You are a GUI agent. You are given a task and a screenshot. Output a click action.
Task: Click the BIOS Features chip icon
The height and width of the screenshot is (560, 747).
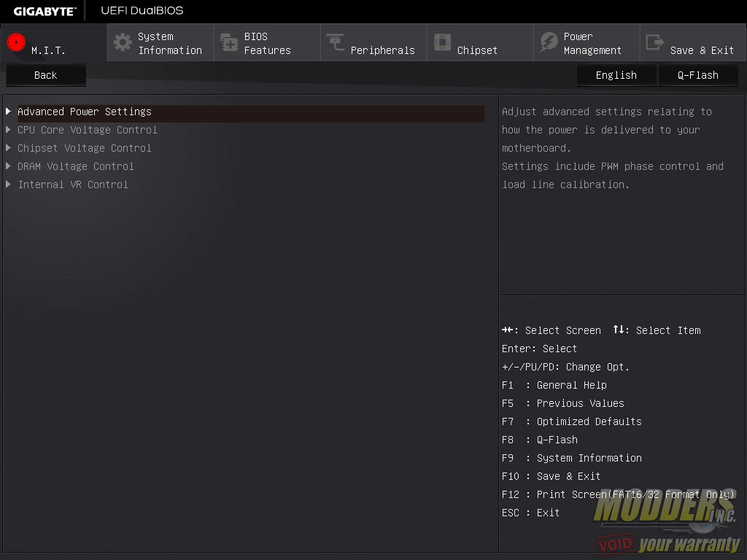tap(229, 42)
